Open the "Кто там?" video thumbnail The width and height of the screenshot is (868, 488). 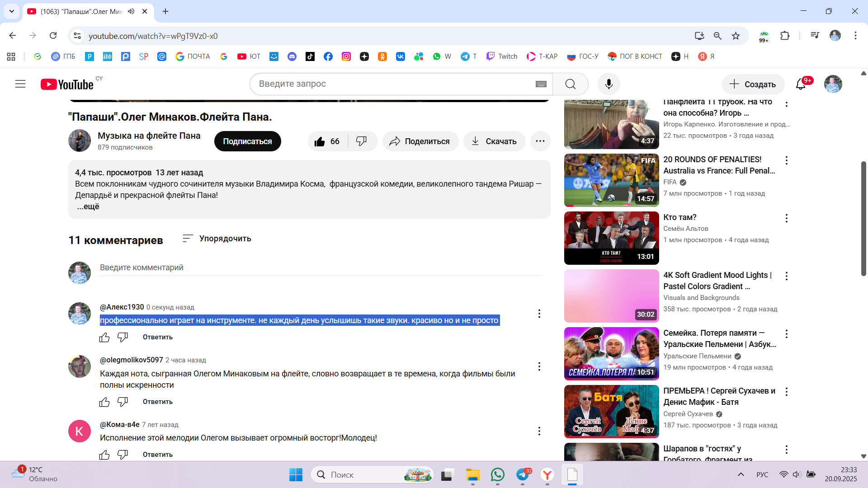[611, 238]
